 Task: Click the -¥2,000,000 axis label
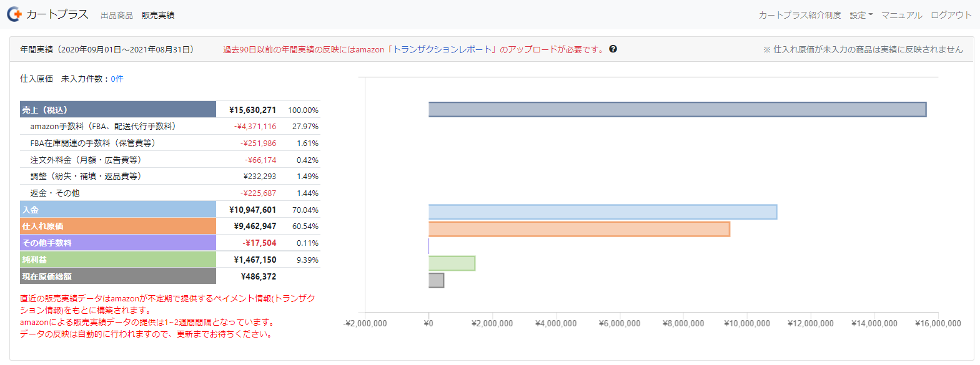(x=365, y=323)
